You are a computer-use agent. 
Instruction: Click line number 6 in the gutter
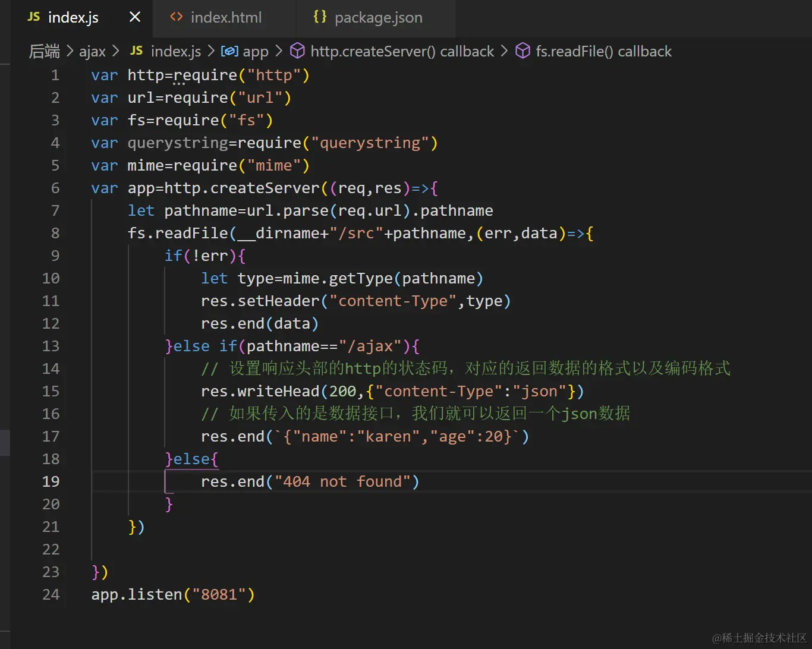55,188
